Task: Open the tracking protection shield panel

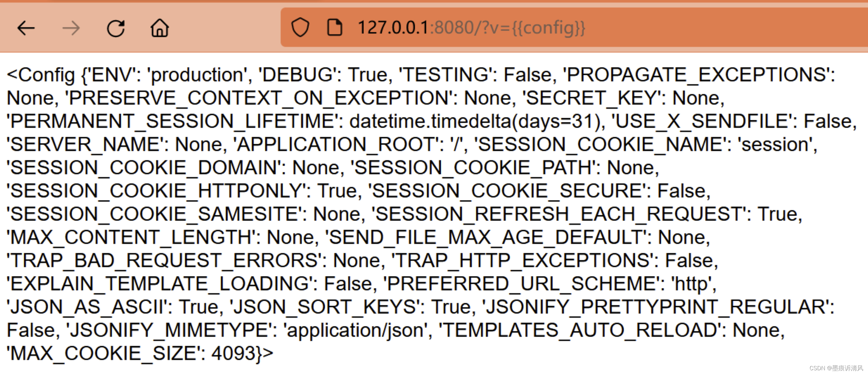Action: pyautogui.click(x=300, y=27)
